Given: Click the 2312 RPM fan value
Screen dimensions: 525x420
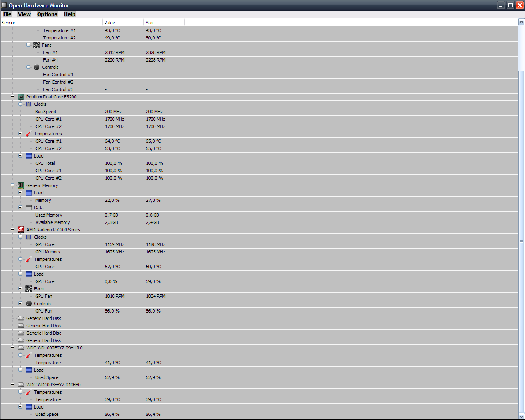Looking at the screenshot, I should point(115,52).
